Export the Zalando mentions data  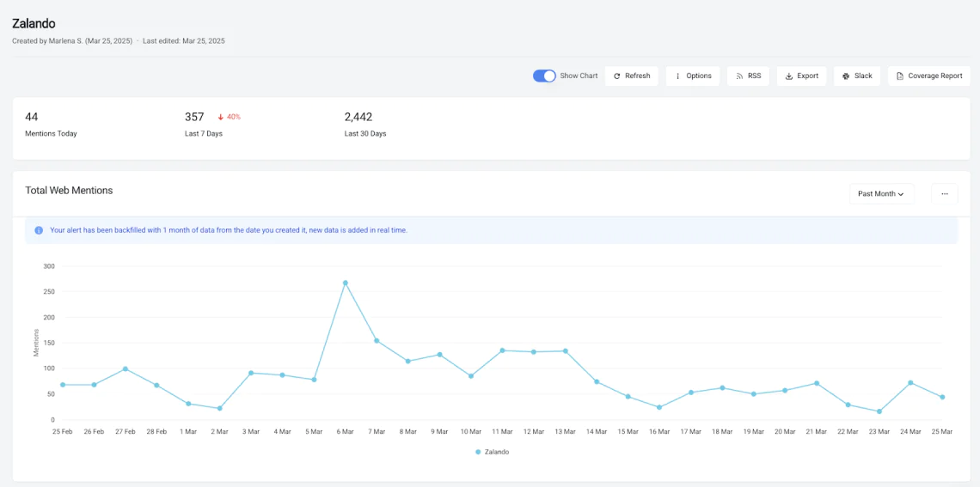(x=801, y=76)
